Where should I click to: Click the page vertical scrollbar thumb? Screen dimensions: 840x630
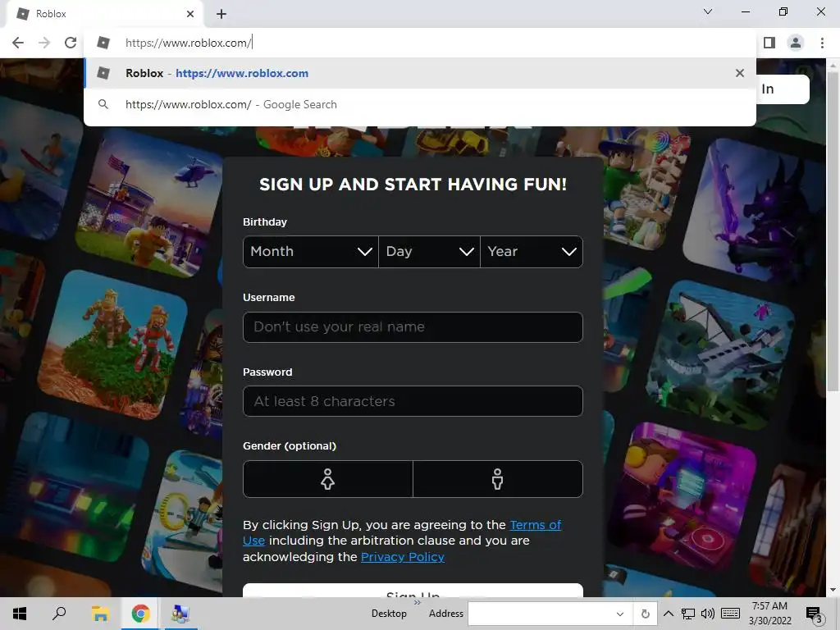pyautogui.click(x=832, y=231)
